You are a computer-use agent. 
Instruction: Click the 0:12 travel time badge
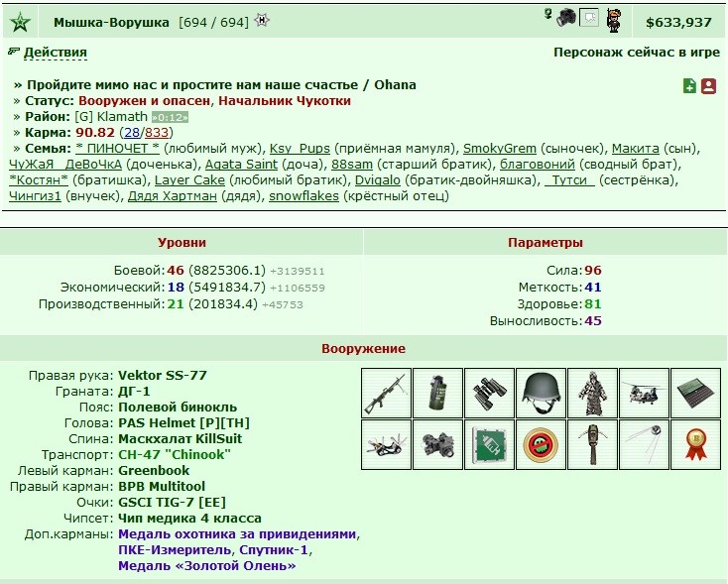170,117
